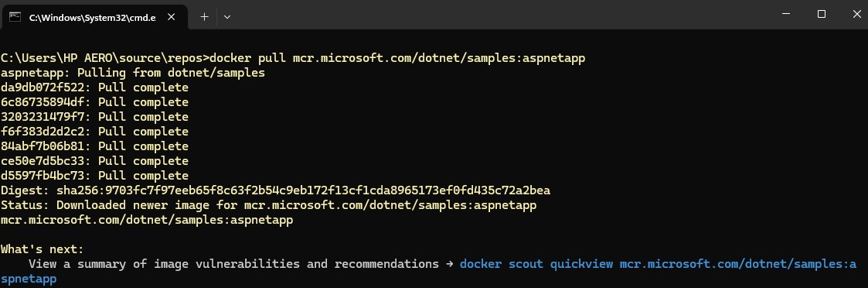Click the 84abf7b06b81 Pull complete line

(x=94, y=146)
